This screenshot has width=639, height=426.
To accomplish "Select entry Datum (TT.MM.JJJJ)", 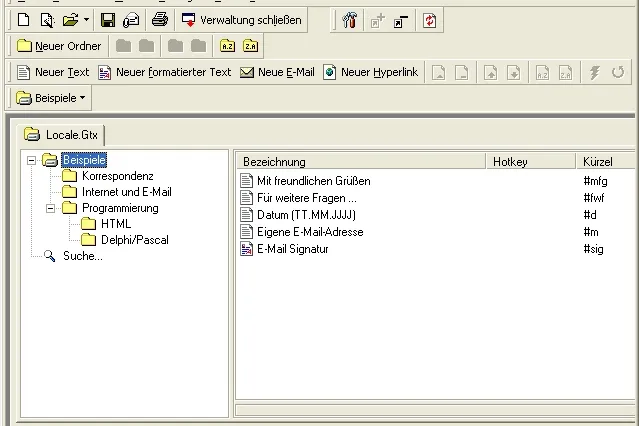I will click(x=306, y=215).
